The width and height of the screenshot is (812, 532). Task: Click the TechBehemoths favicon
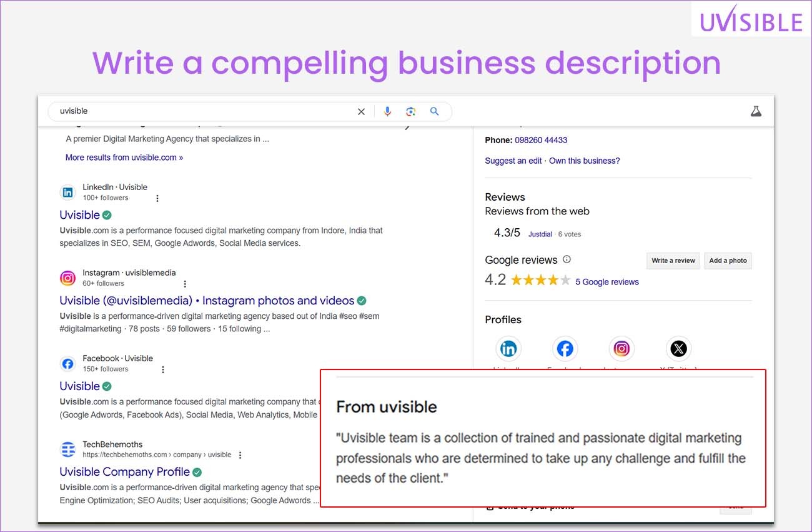67,449
